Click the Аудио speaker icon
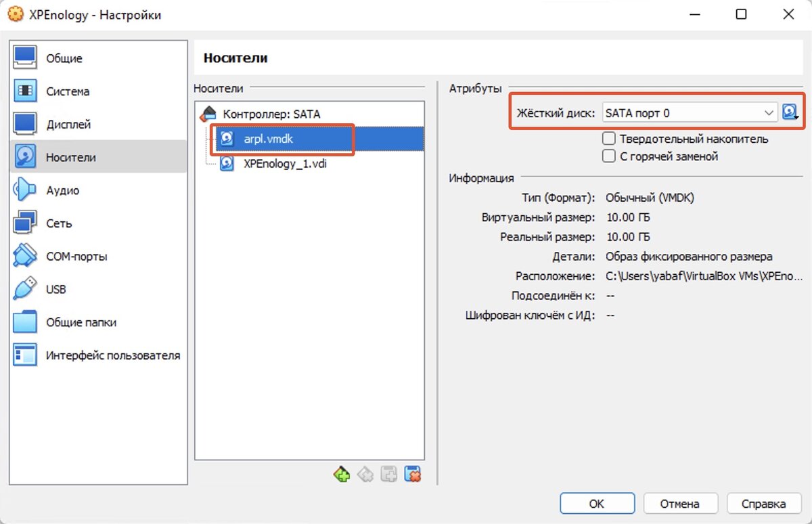Screen dimensions: 812x524 [25, 190]
